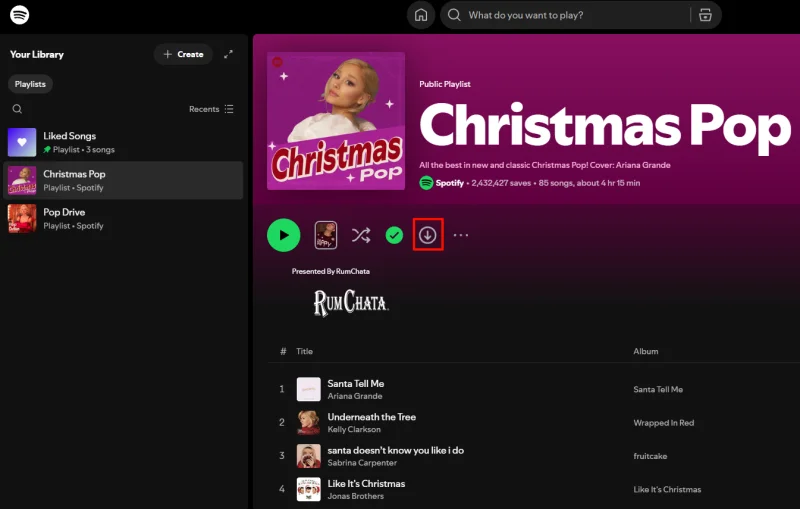
Task: Select track Santa Tell Me
Action: [356, 384]
